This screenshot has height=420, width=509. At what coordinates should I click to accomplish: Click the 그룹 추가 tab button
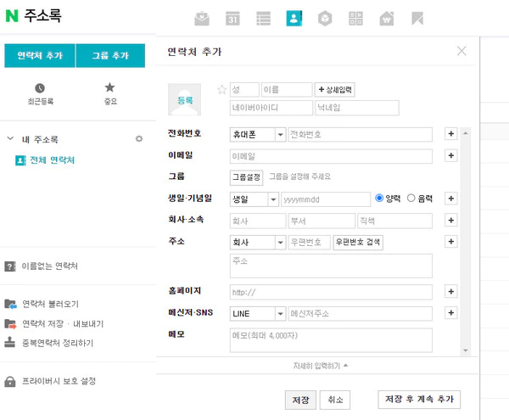click(x=111, y=56)
